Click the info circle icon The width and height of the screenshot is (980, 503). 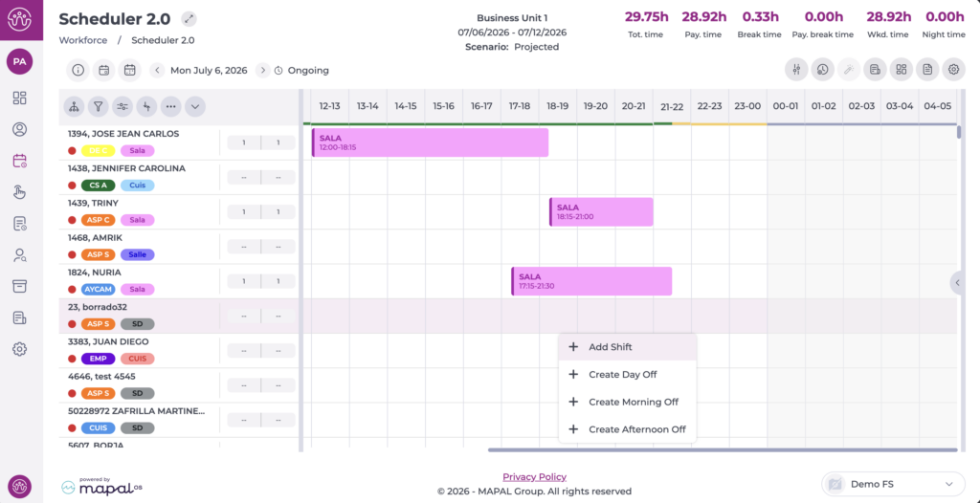[78, 70]
